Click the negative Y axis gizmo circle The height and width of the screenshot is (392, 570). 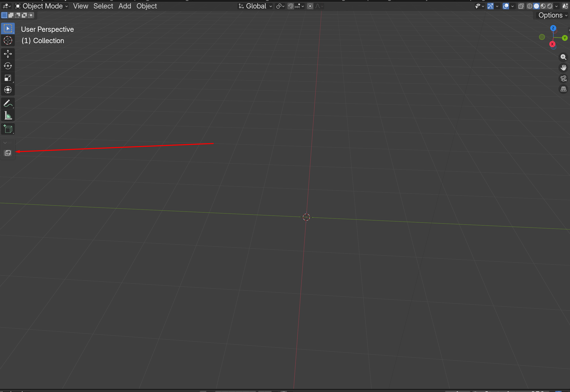tap(542, 37)
